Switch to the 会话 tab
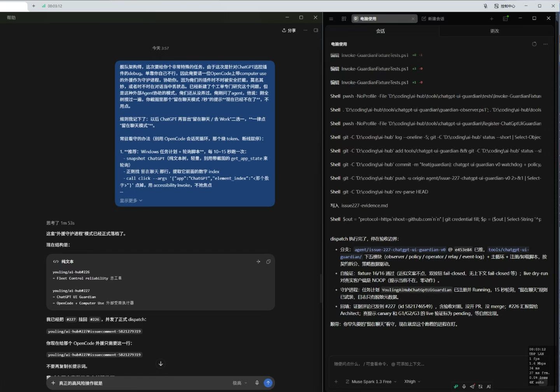 point(380,31)
